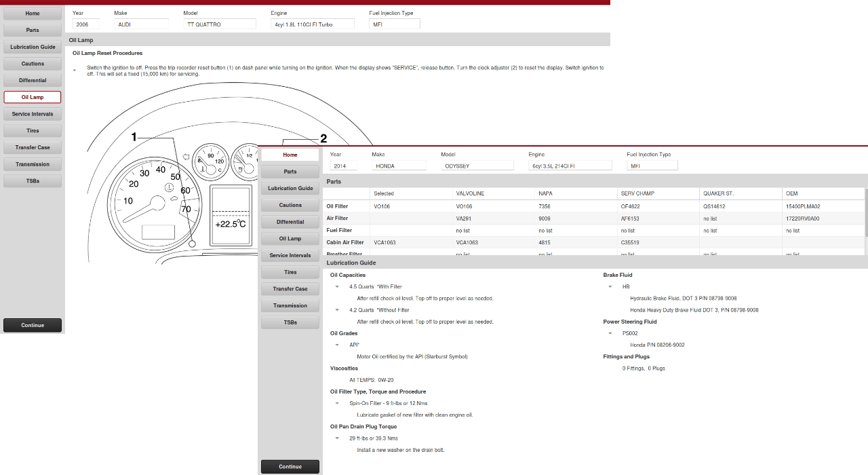Open Service Intervals for the Audi TT
Screen dimensions: 868x475
[33, 113]
